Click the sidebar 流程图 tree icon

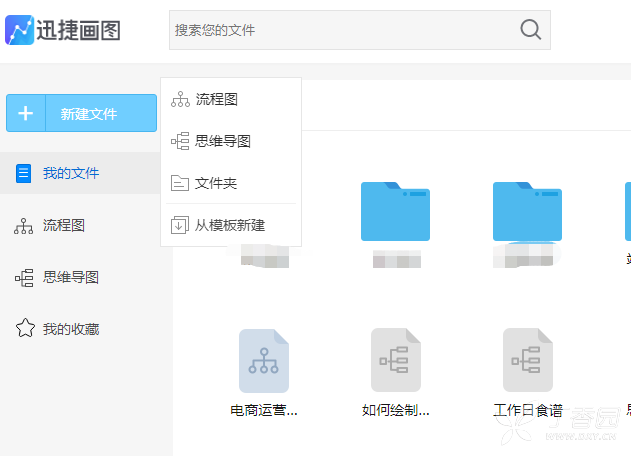click(x=24, y=226)
